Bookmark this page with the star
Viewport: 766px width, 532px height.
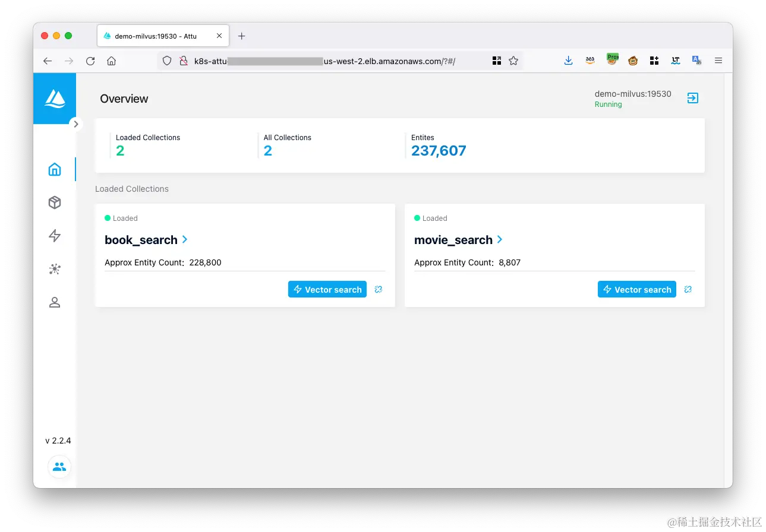click(x=513, y=61)
